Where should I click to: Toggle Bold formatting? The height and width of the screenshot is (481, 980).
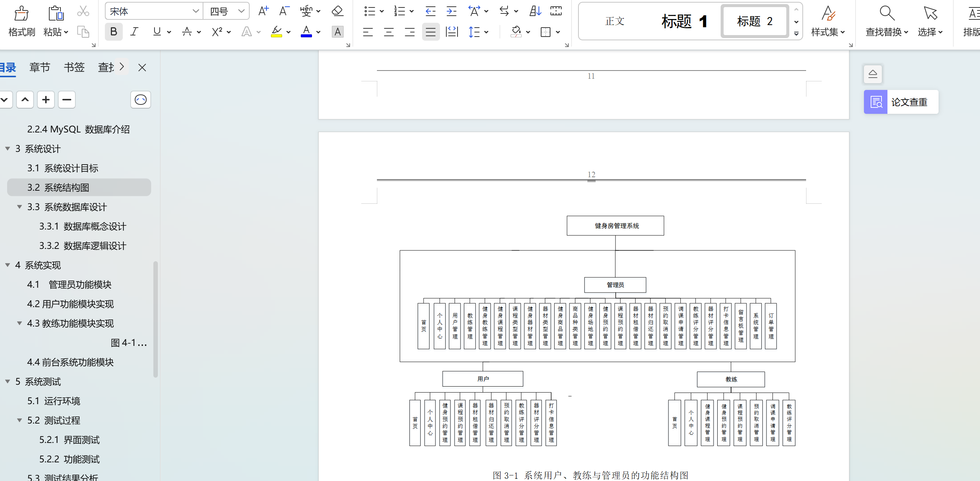(x=113, y=32)
